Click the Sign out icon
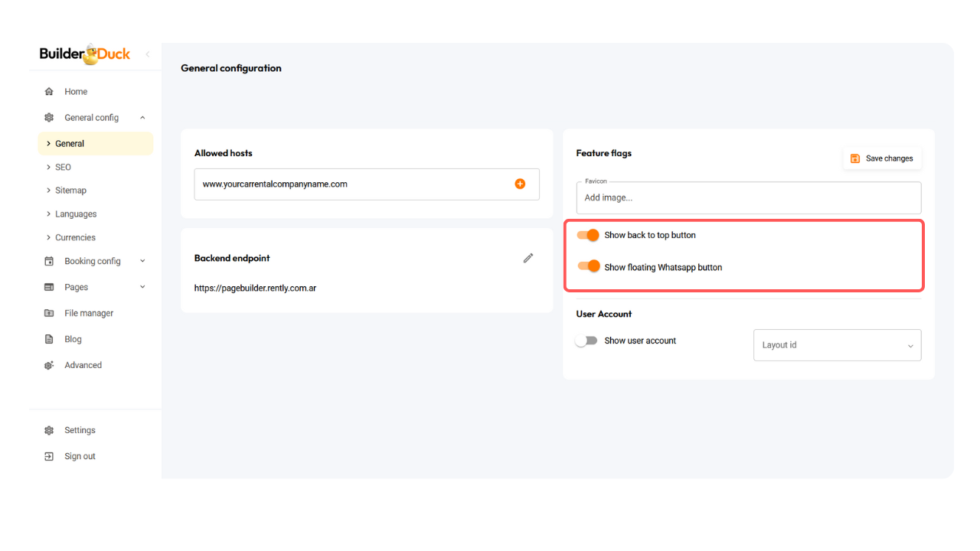This screenshot has width=980, height=551. click(49, 456)
